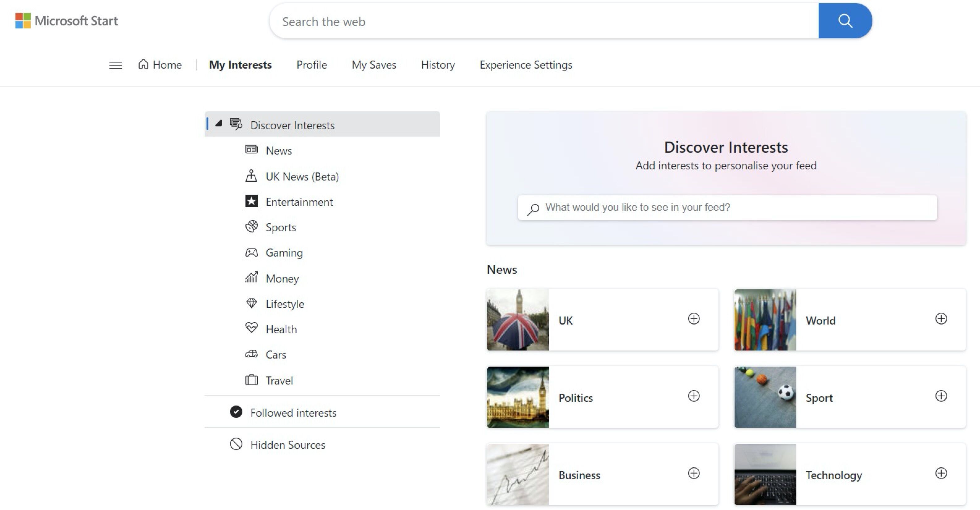Select the Cars icon in sidebar
Image resolution: width=980 pixels, height=510 pixels.
click(251, 354)
